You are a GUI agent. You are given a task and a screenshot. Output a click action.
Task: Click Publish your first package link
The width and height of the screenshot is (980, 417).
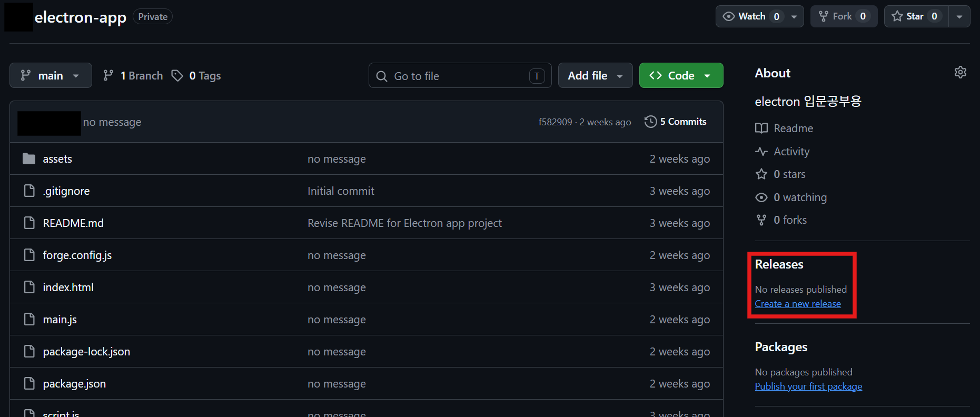click(x=808, y=386)
